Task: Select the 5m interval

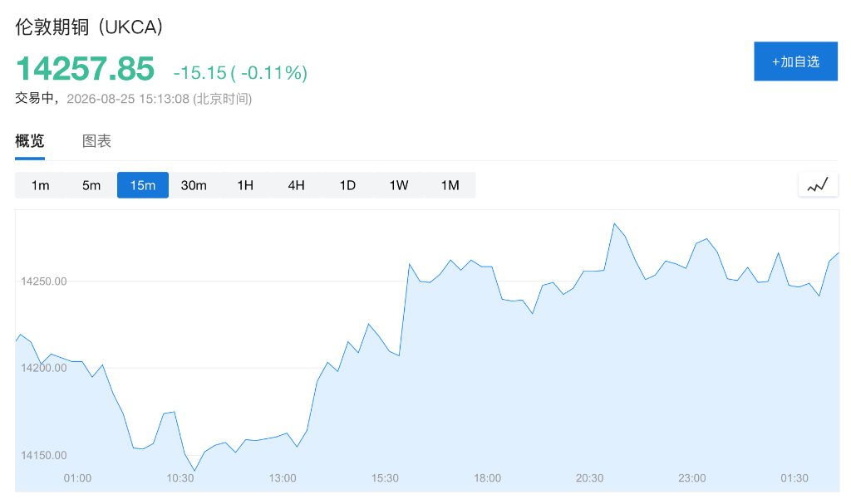Action: coord(91,185)
